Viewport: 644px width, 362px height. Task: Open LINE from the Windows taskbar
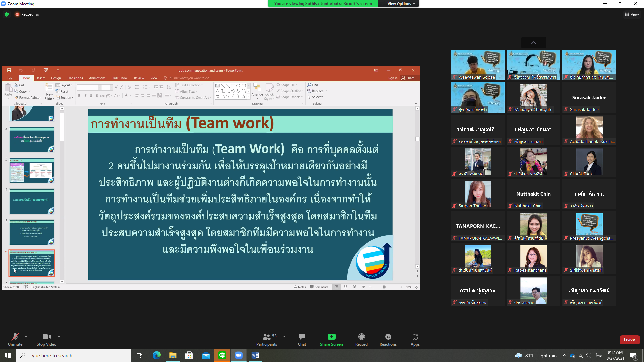[x=222, y=355]
